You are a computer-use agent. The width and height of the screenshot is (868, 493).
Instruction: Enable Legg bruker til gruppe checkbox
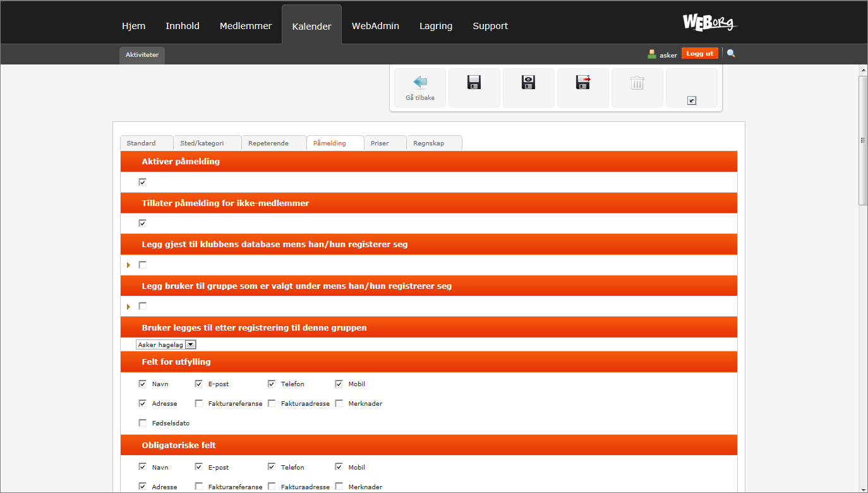pos(142,306)
